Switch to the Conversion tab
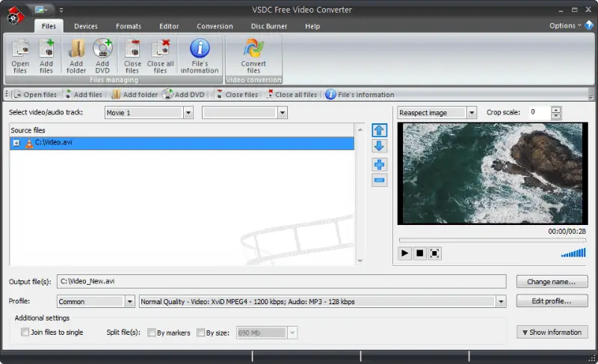Image resolution: width=598 pixels, height=364 pixels. point(215,26)
